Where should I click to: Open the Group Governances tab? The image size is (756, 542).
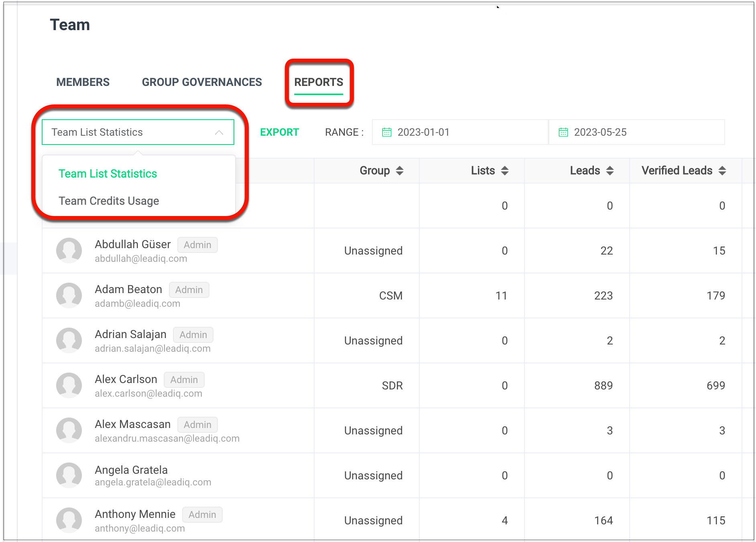pos(202,82)
